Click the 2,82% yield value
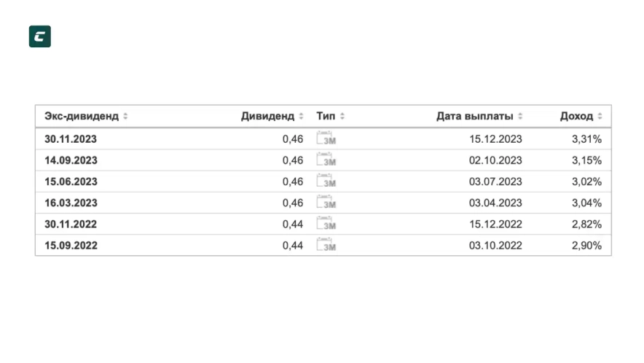The width and height of the screenshot is (644, 363). click(x=586, y=224)
